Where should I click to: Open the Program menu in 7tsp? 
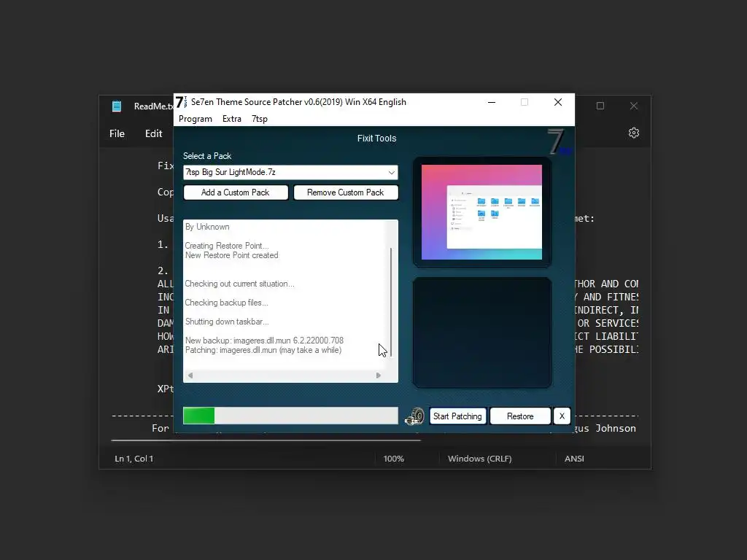click(196, 119)
